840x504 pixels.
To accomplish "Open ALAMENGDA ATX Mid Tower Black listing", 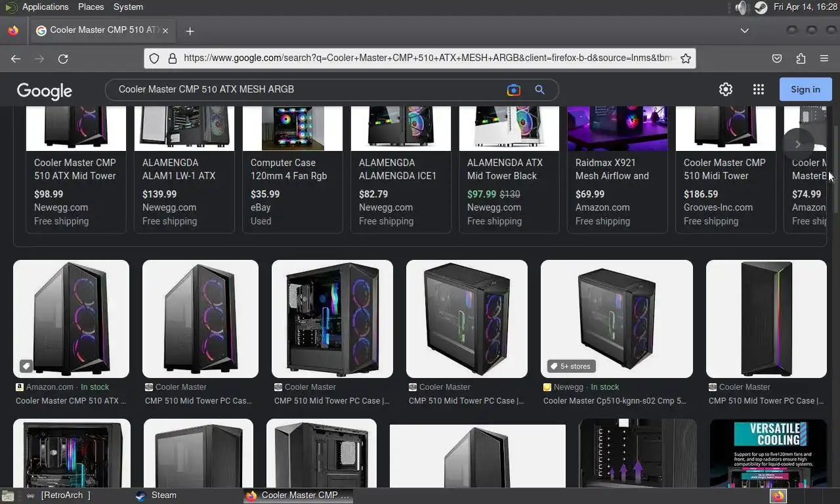I will [x=509, y=169].
